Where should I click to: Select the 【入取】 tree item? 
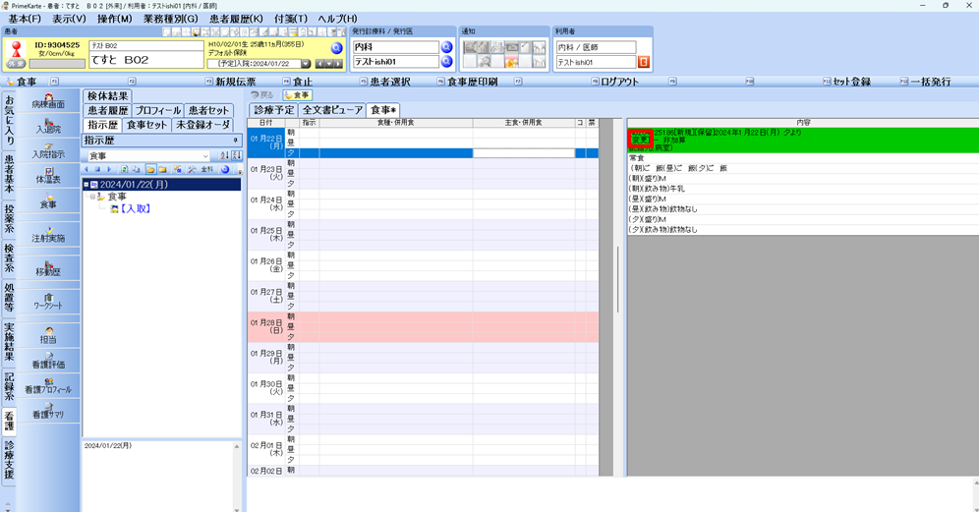click(x=135, y=208)
